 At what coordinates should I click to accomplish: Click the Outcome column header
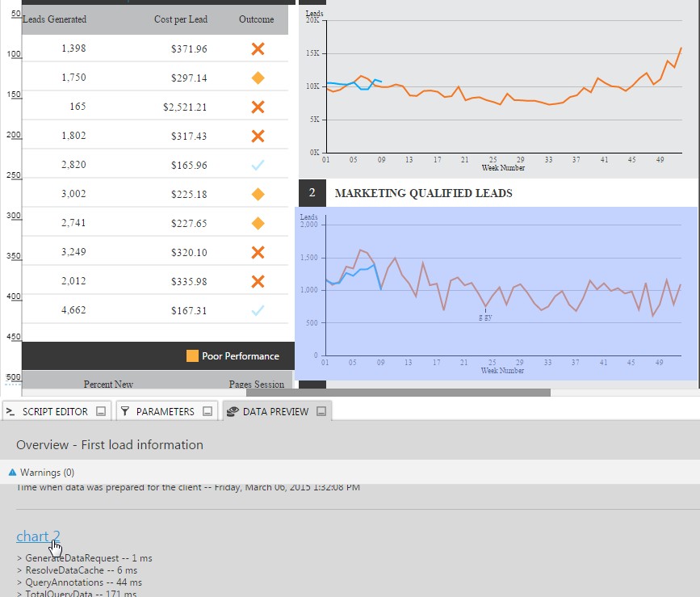click(x=257, y=19)
